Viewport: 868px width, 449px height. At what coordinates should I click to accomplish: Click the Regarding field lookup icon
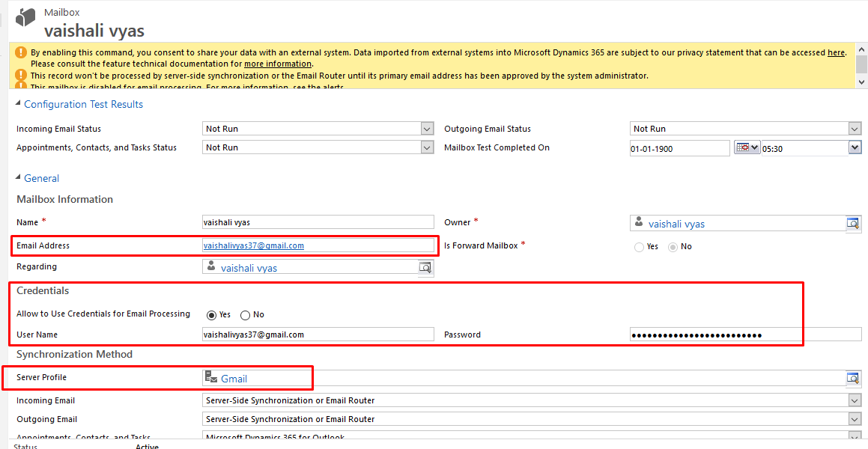[x=425, y=267]
